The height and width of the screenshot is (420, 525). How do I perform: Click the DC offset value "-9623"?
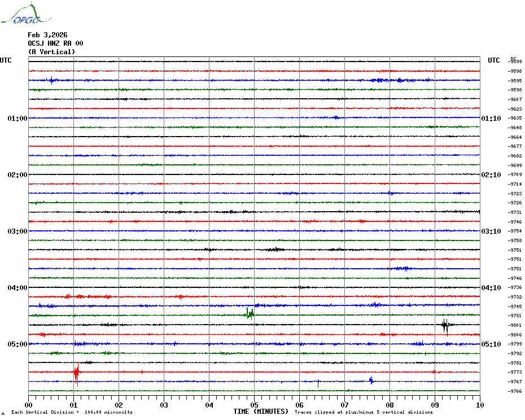(515, 109)
